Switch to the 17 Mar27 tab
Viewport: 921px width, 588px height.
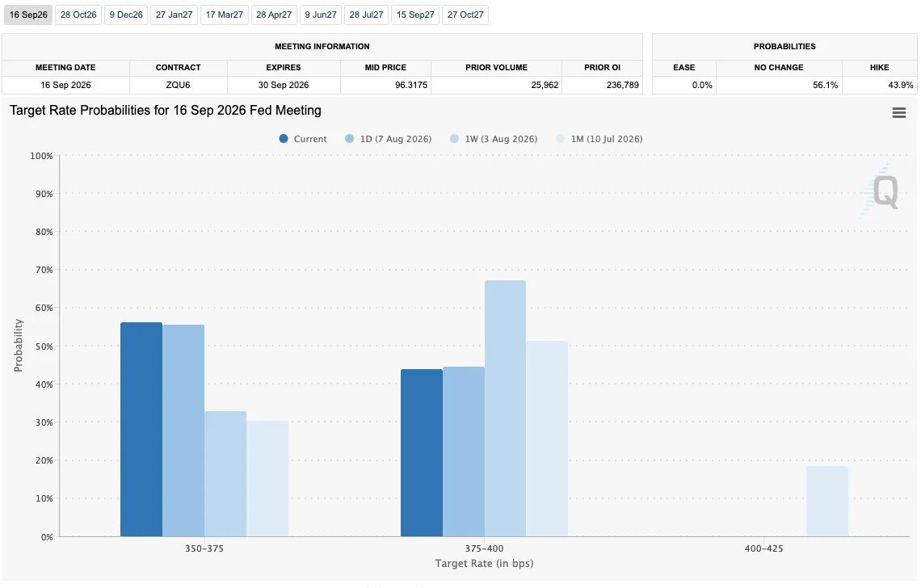tap(225, 15)
